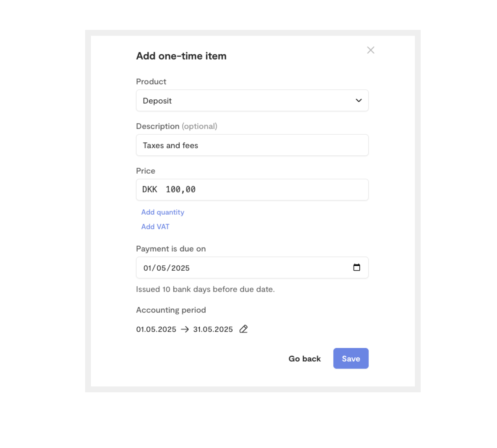The image size is (497, 448).
Task: Click the arrow between accounting period dates
Action: pos(185,329)
